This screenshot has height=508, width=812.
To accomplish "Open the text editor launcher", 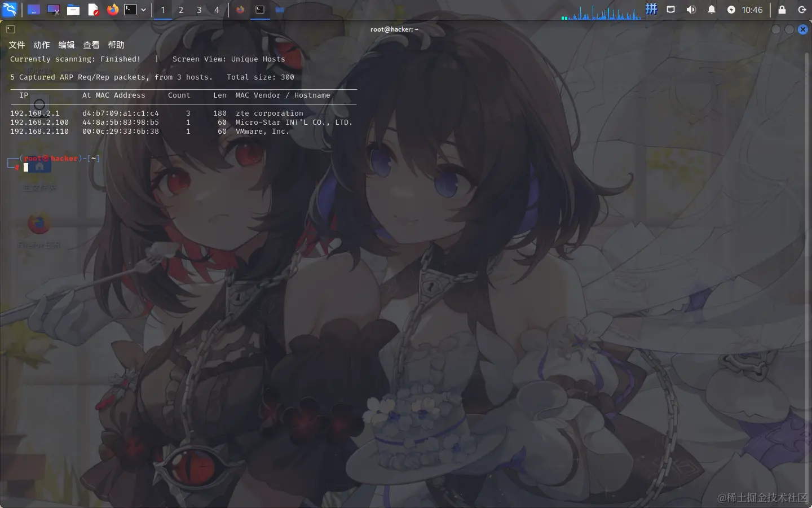I will 94,10.
